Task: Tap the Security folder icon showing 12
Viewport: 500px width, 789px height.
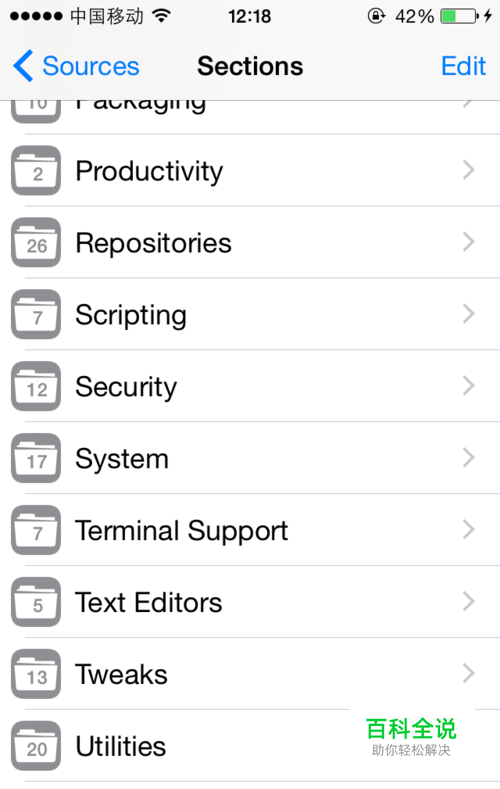Action: coord(36,386)
